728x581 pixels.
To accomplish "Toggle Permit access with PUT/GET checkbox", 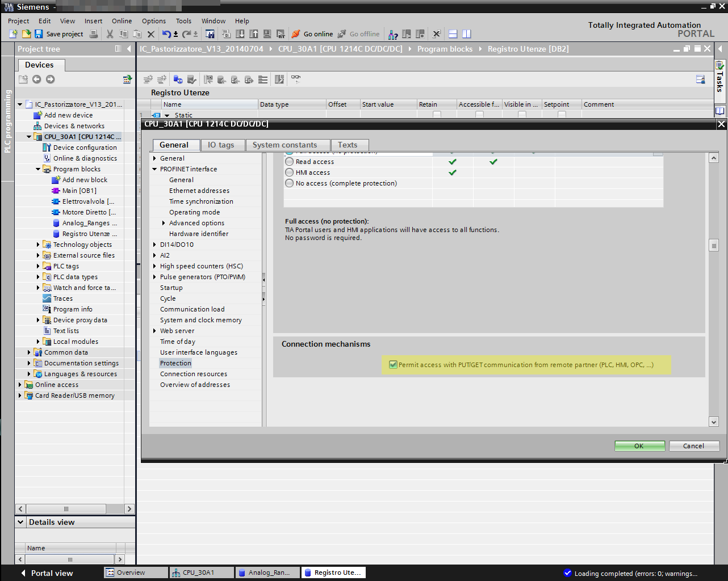I will click(393, 365).
